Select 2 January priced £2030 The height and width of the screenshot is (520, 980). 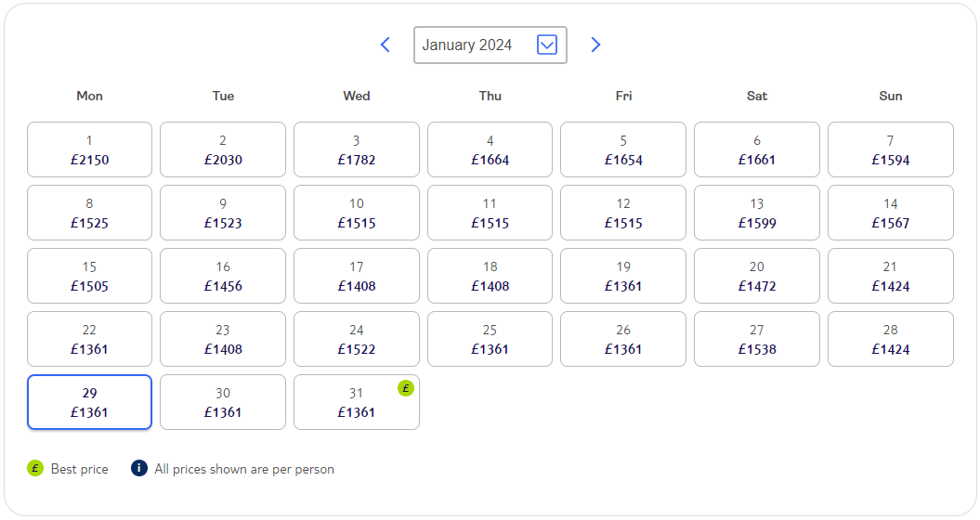click(223, 149)
